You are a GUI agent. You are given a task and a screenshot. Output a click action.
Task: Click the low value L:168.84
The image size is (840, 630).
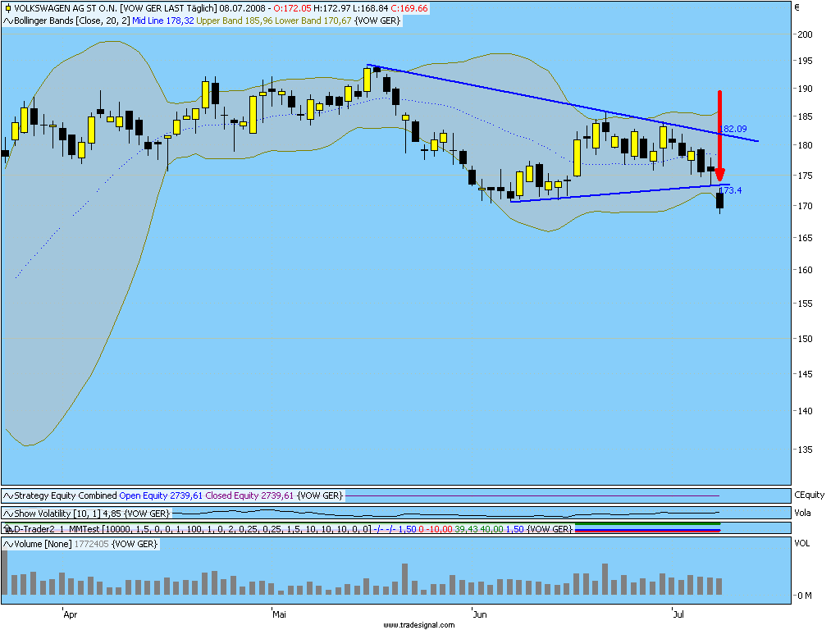click(370, 8)
